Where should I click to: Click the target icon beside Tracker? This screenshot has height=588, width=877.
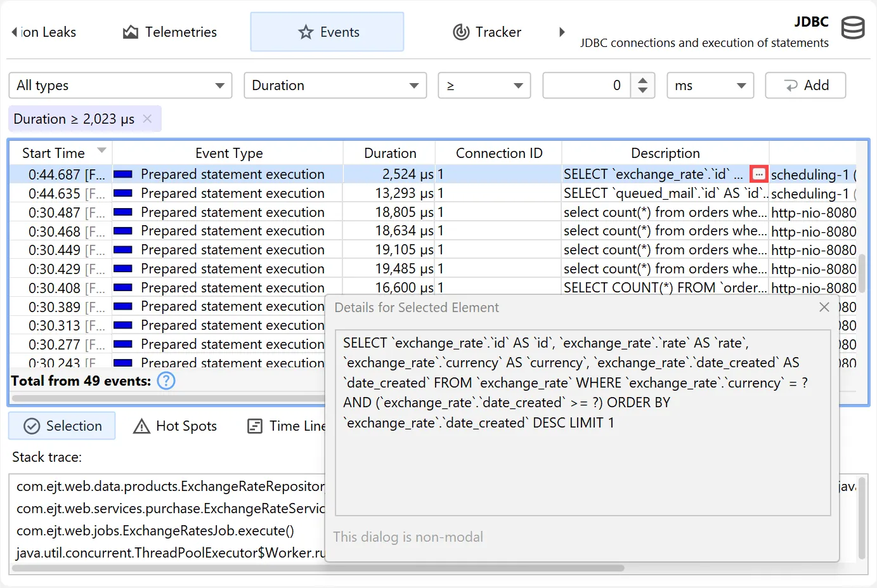pos(460,32)
